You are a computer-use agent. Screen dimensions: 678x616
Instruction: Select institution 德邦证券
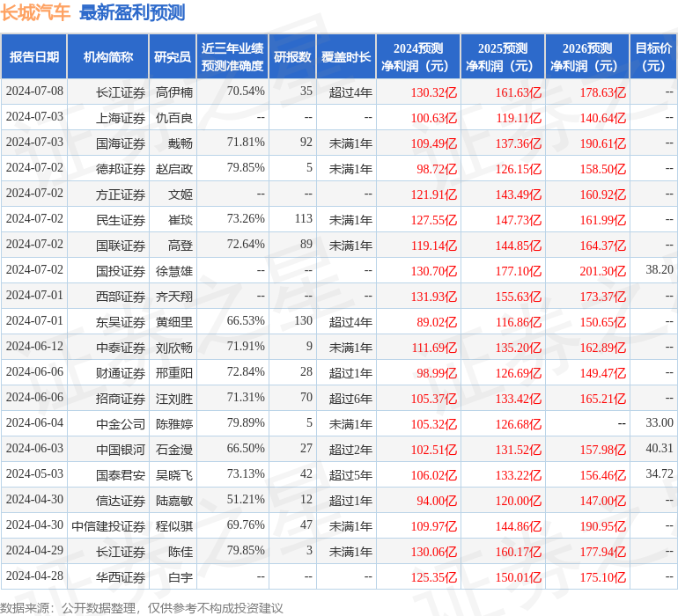coord(121,169)
